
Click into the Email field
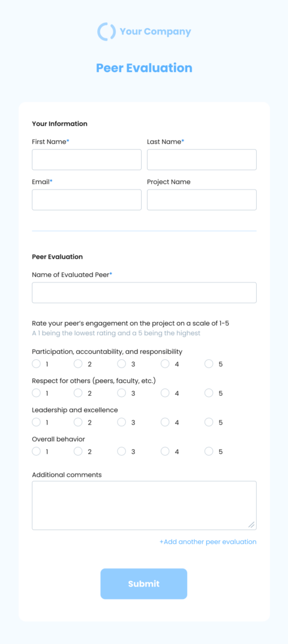click(86, 200)
